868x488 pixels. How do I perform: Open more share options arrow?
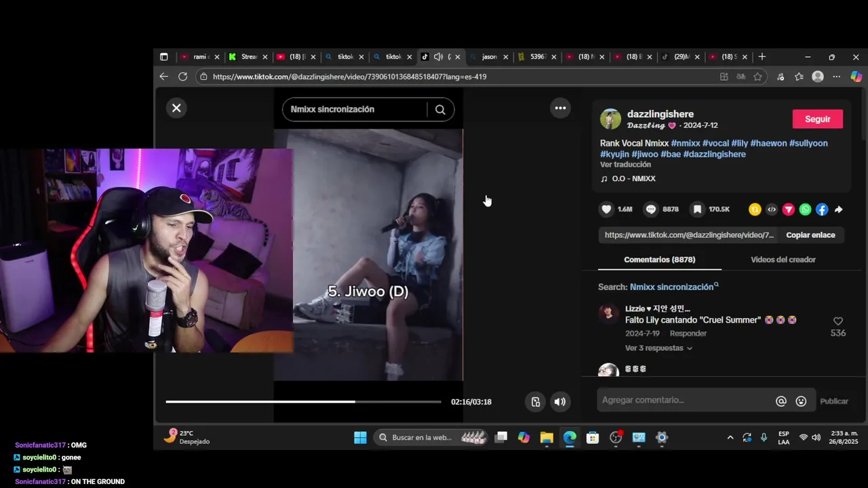coord(839,209)
